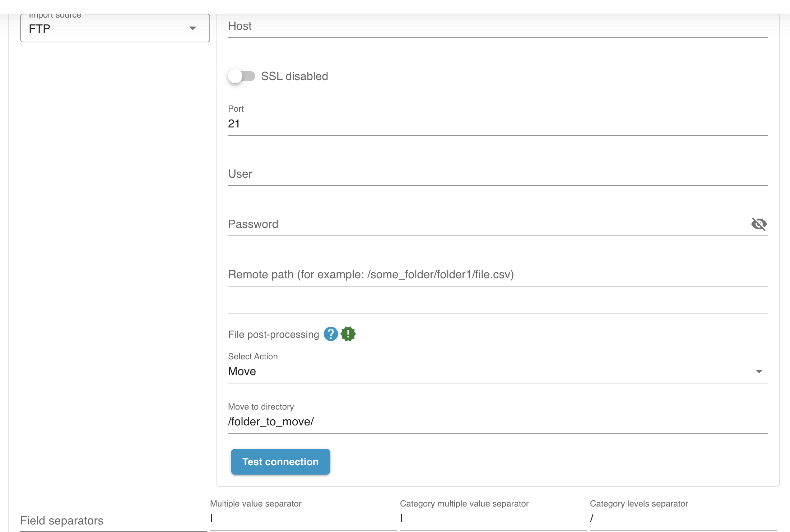This screenshot has height=532, width=790.
Task: Click the green premium feature badge icon
Action: coord(348,334)
